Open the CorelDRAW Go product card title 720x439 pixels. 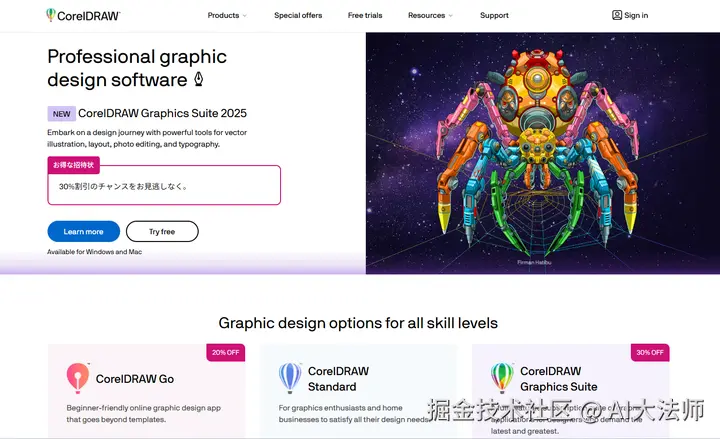pyautogui.click(x=135, y=379)
